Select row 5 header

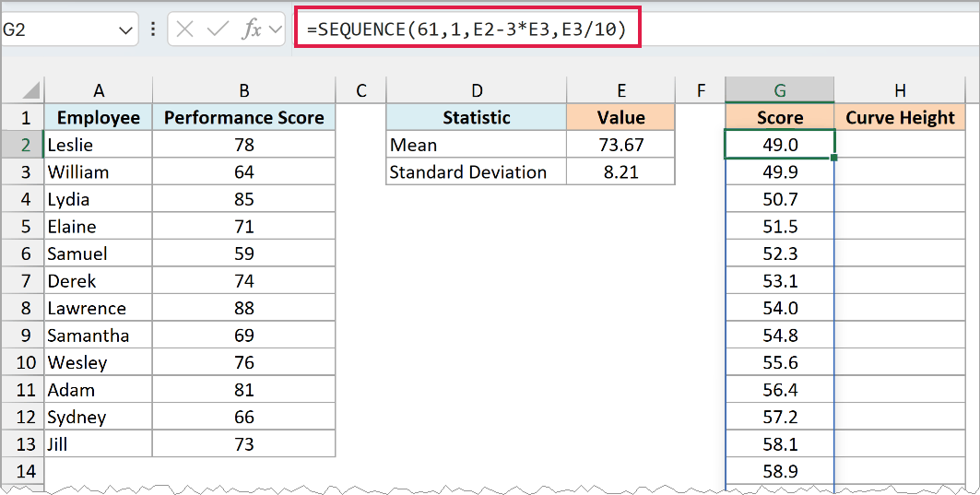click(23, 226)
